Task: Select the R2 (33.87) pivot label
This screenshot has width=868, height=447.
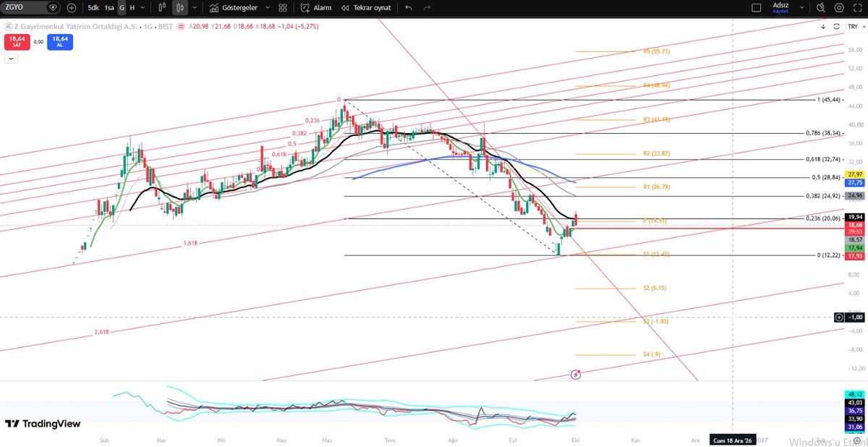Action: (656, 153)
